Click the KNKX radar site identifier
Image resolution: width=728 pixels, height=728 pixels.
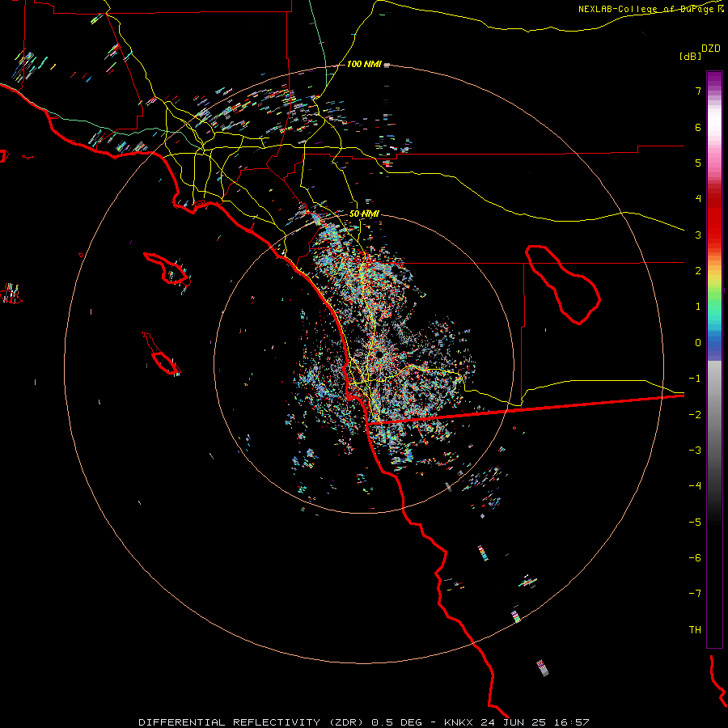[459, 722]
